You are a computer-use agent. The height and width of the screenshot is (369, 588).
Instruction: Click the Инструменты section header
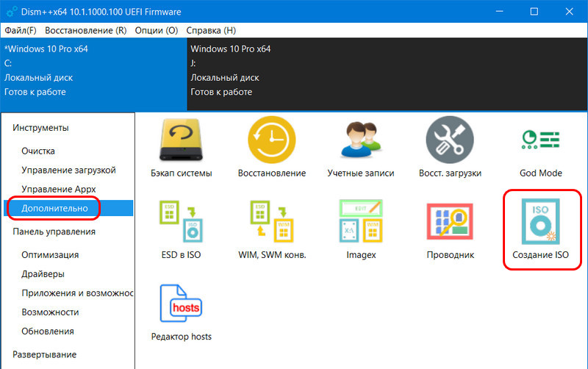pos(40,127)
